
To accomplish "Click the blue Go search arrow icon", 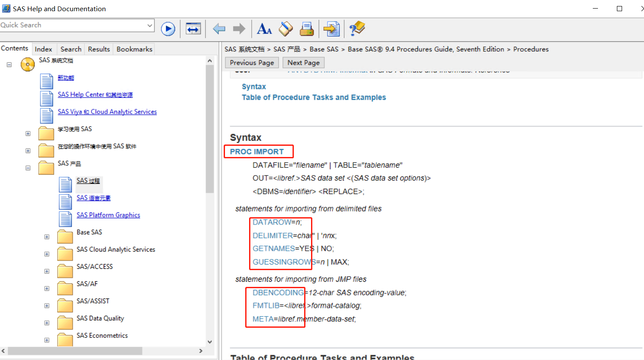I will (x=168, y=29).
